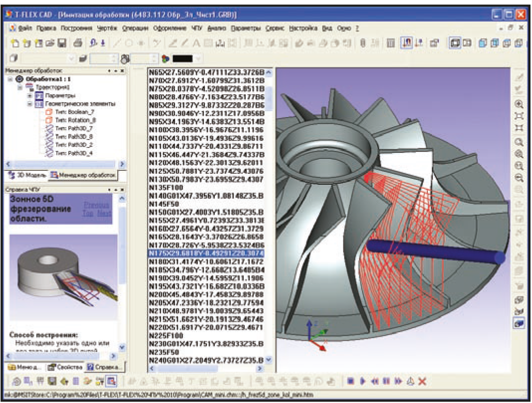532x403 pixels.
Task: Select the highlighted N175 G-code line
Action: pyautogui.click(x=206, y=253)
